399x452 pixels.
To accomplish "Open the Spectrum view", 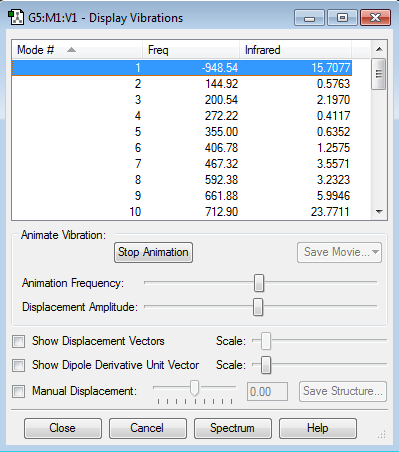I will pyautogui.click(x=233, y=428).
